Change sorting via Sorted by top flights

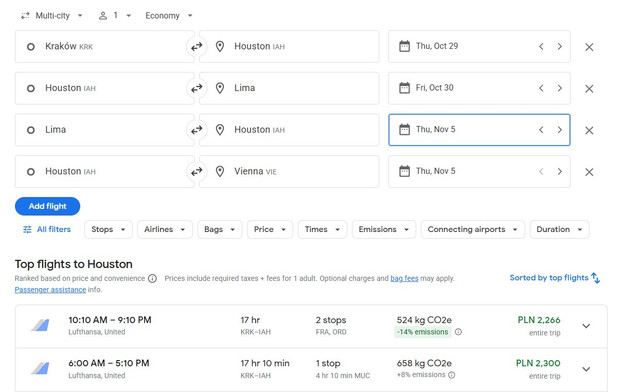[555, 278]
